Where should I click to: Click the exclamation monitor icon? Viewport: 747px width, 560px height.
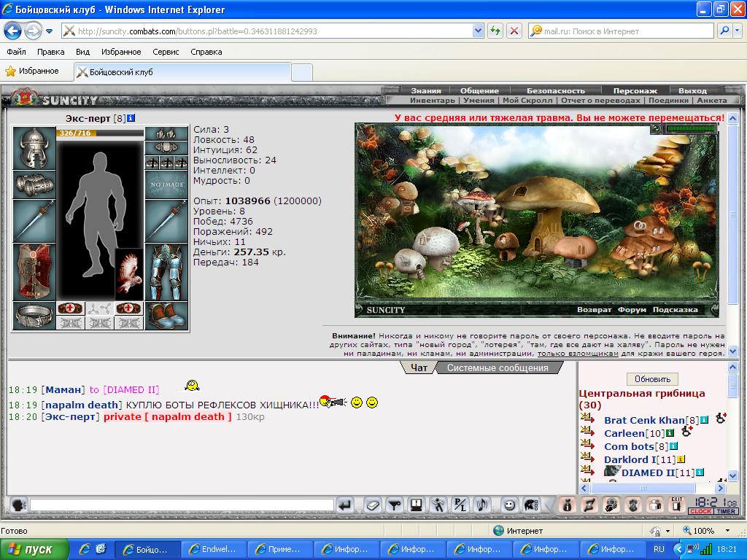click(x=417, y=505)
